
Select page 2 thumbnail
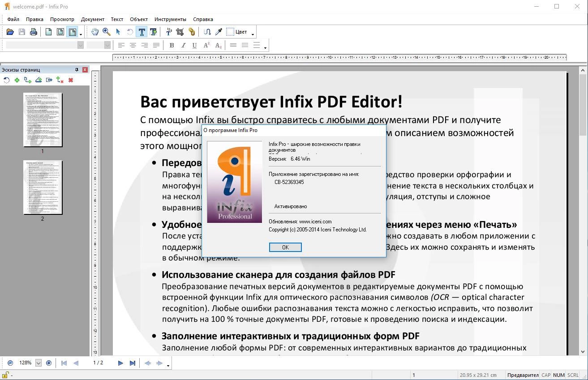coord(43,188)
